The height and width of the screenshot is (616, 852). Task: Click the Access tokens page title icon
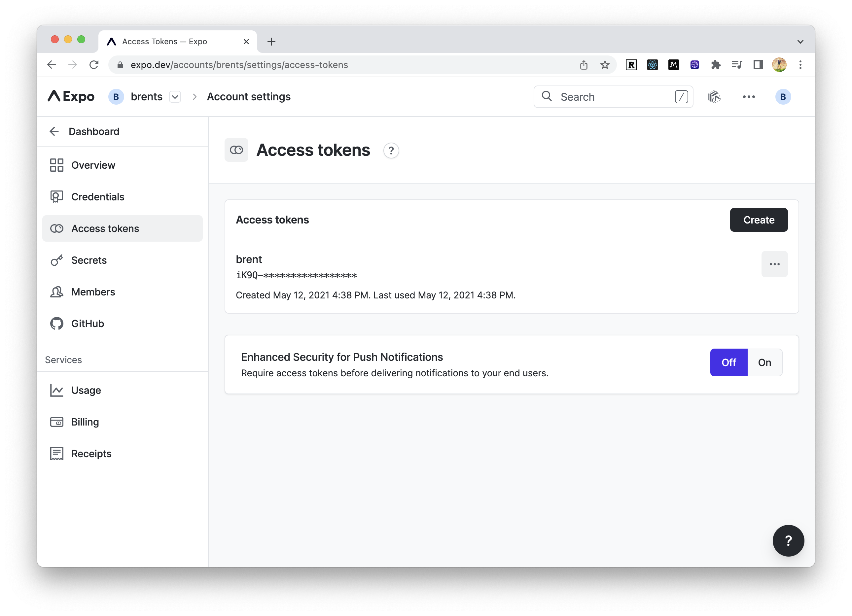tap(236, 150)
